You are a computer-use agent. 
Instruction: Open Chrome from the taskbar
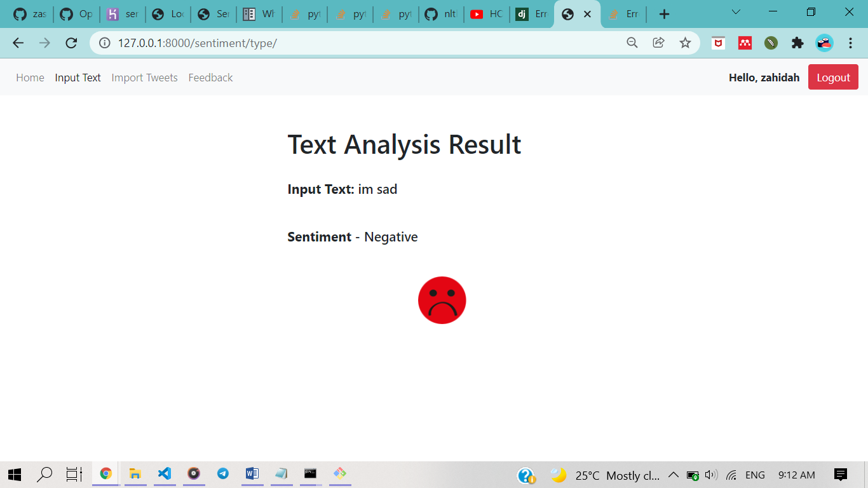point(105,474)
